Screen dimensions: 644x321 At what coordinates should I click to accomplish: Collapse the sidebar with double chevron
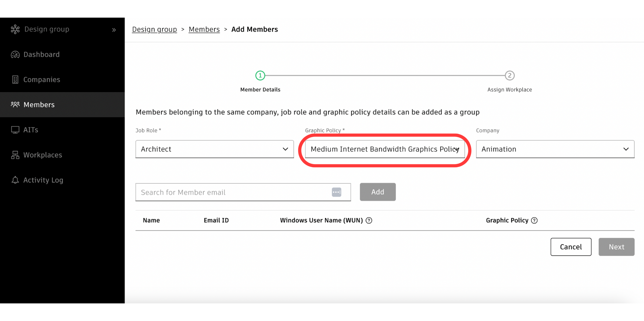114,30
